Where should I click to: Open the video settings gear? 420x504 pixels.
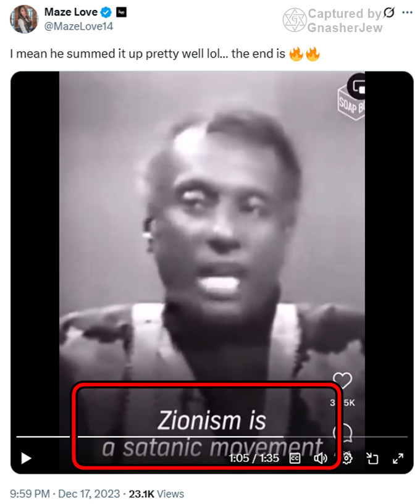pos(347,458)
